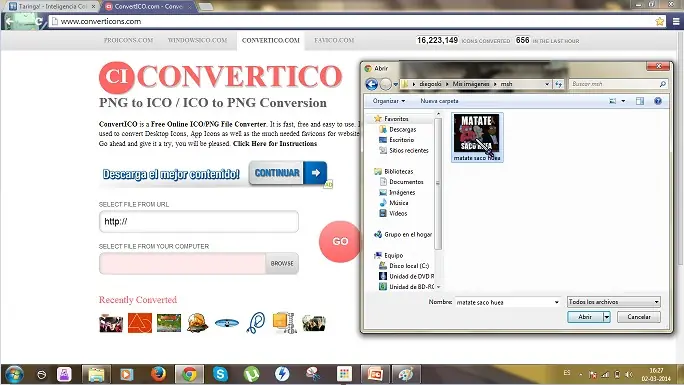Expand the Nombre filename dropdown arrow
Screen dimensions: 684x385
click(556, 302)
